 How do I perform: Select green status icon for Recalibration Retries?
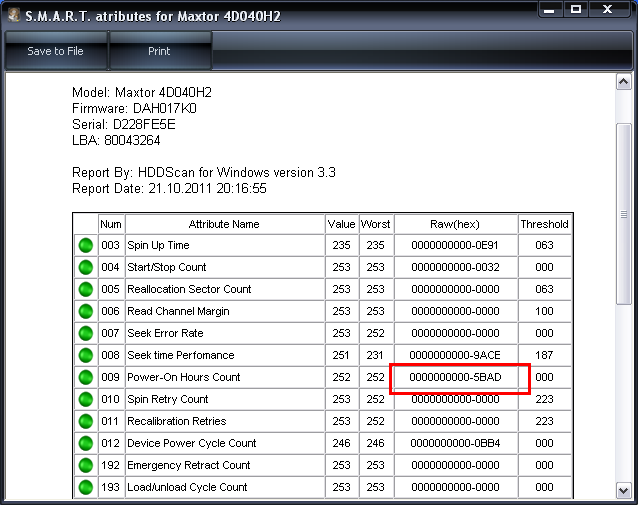pyautogui.click(x=86, y=421)
